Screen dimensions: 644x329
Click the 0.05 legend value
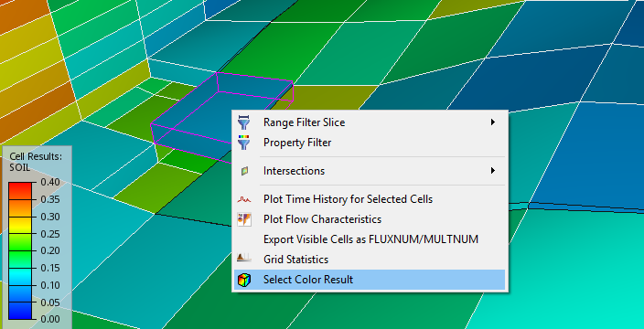click(50, 302)
